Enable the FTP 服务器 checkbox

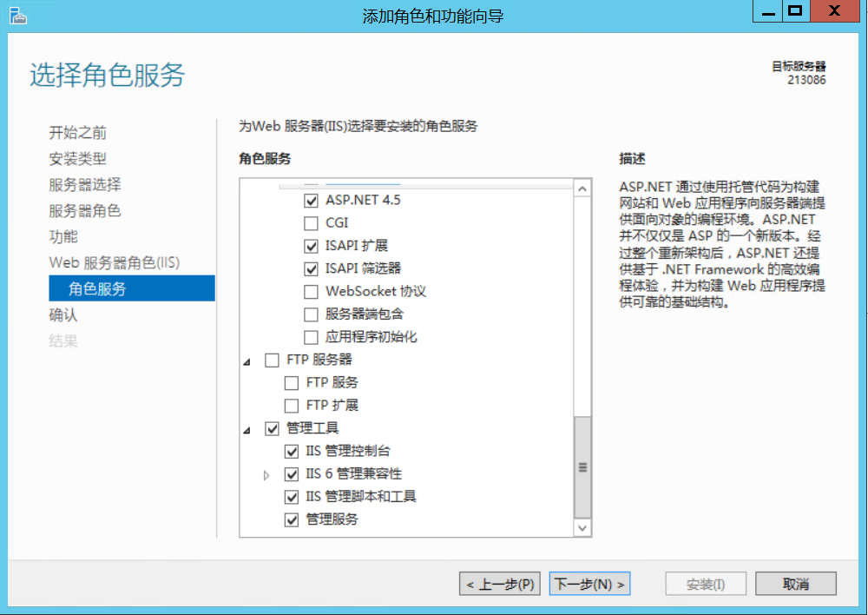coord(272,360)
